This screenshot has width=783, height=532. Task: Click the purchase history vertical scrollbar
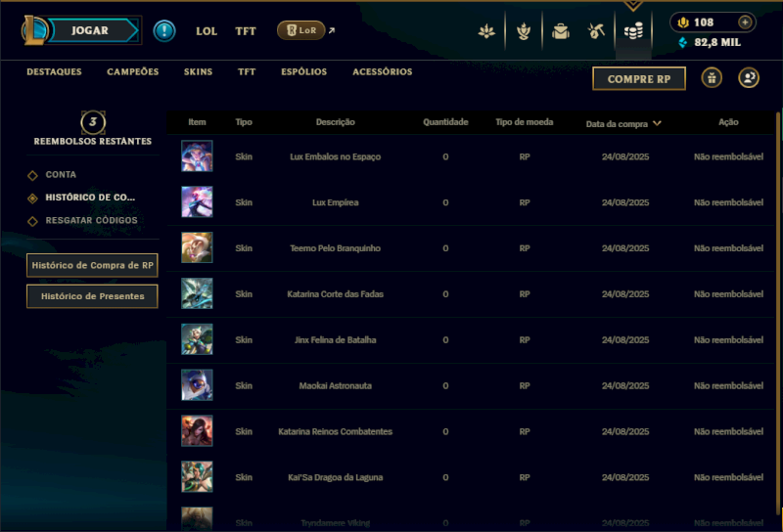click(778, 315)
